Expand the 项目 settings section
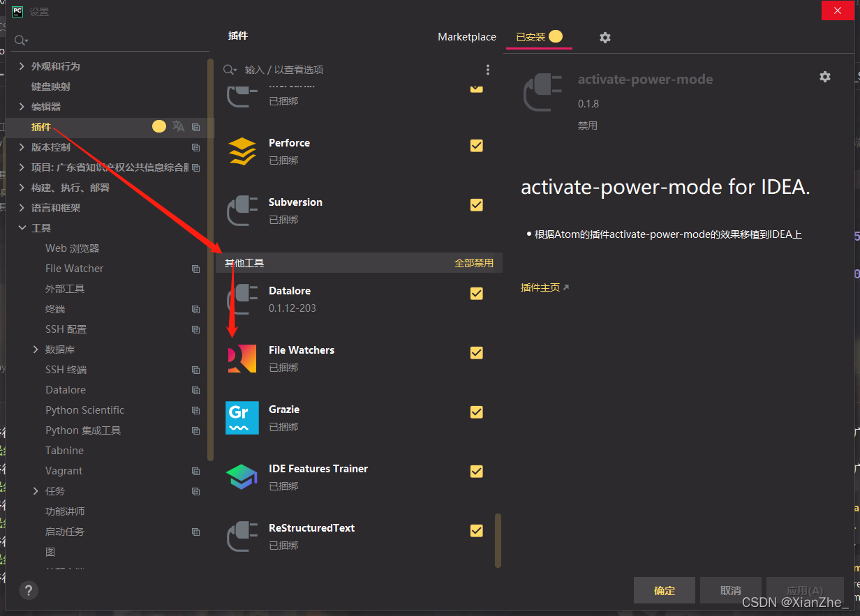 (x=22, y=167)
